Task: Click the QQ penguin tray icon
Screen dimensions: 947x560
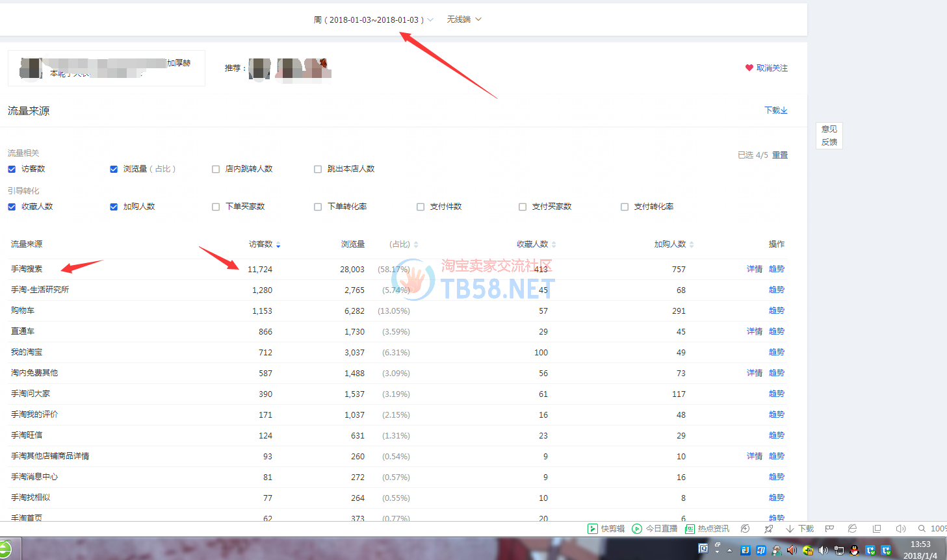Action: click(x=855, y=550)
